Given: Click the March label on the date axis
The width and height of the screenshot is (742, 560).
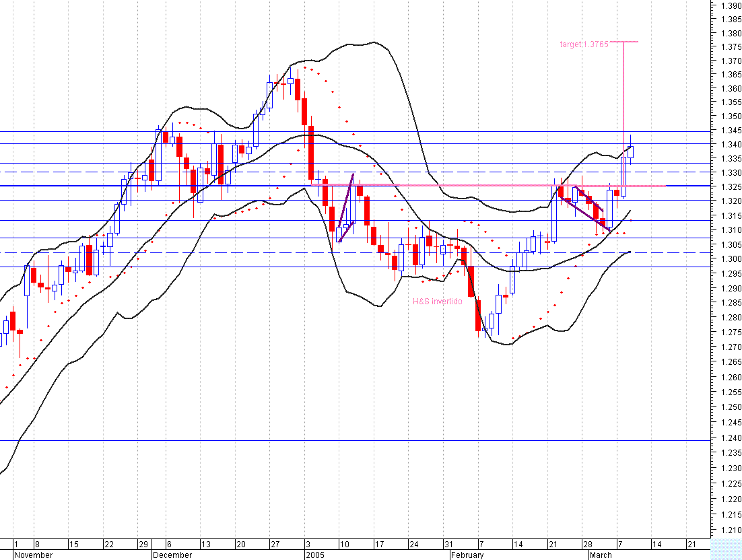Looking at the screenshot, I should point(600,555).
